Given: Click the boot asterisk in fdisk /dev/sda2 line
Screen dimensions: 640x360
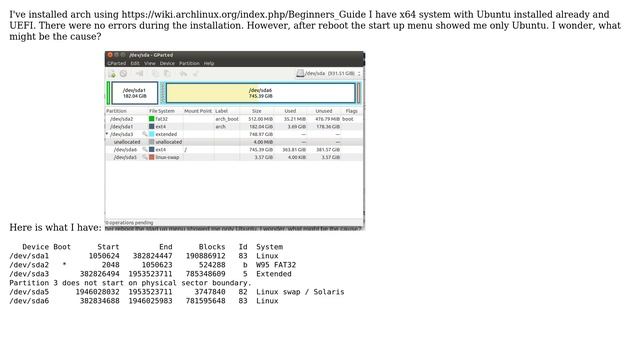Looking at the screenshot, I should pyautogui.click(x=64, y=264).
